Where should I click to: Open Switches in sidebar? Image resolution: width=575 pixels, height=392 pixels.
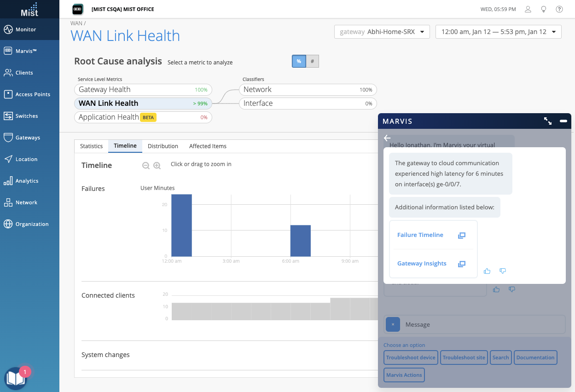pyautogui.click(x=29, y=116)
